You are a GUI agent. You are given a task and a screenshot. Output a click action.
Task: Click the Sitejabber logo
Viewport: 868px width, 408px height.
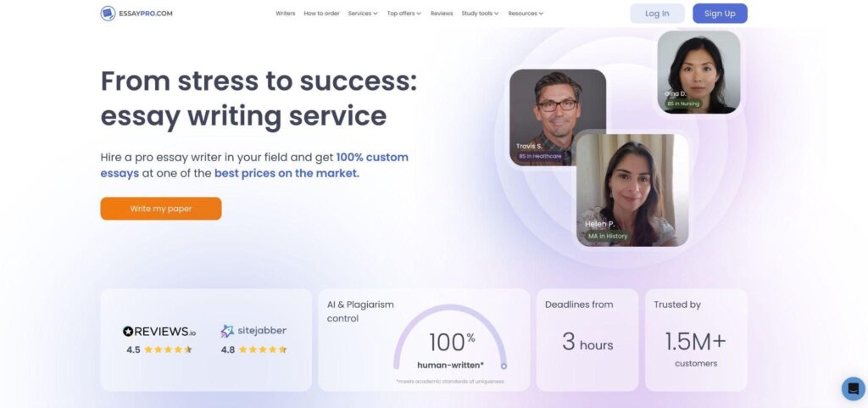click(x=253, y=332)
